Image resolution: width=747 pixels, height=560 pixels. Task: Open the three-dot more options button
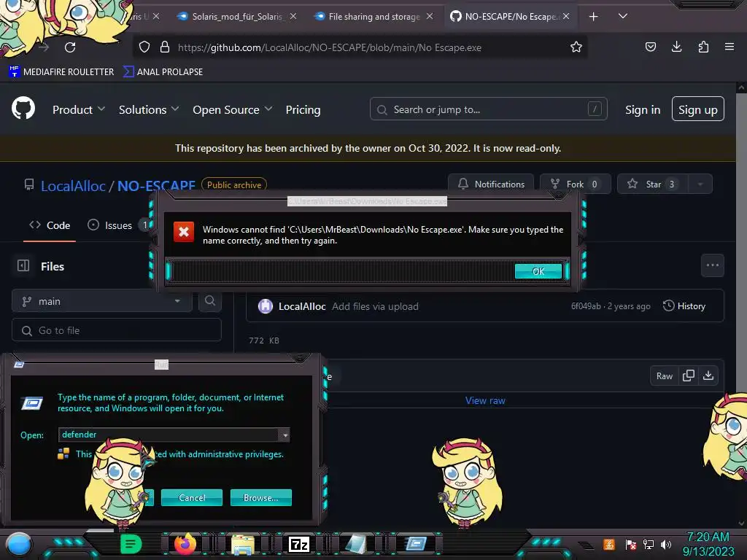(x=712, y=265)
